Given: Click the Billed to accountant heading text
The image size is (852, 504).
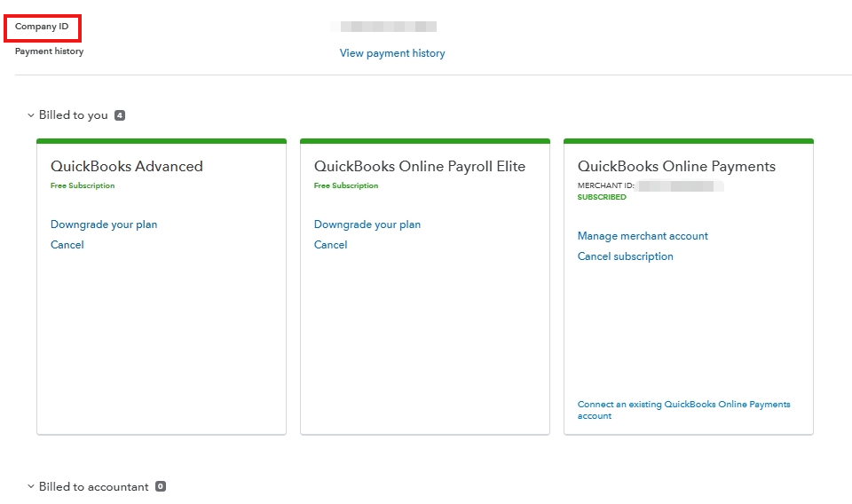Looking at the screenshot, I should [93, 486].
